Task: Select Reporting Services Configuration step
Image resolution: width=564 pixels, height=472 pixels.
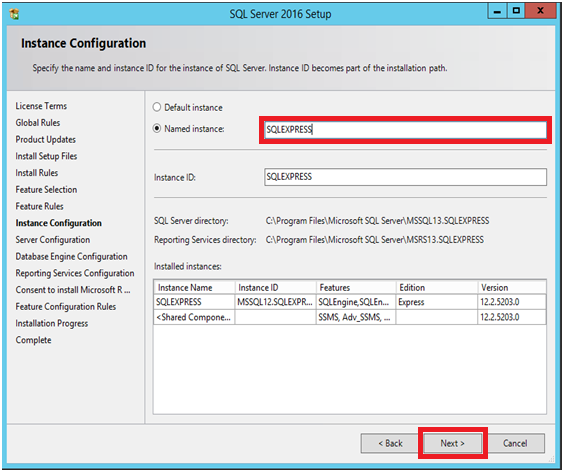Action: tap(75, 273)
